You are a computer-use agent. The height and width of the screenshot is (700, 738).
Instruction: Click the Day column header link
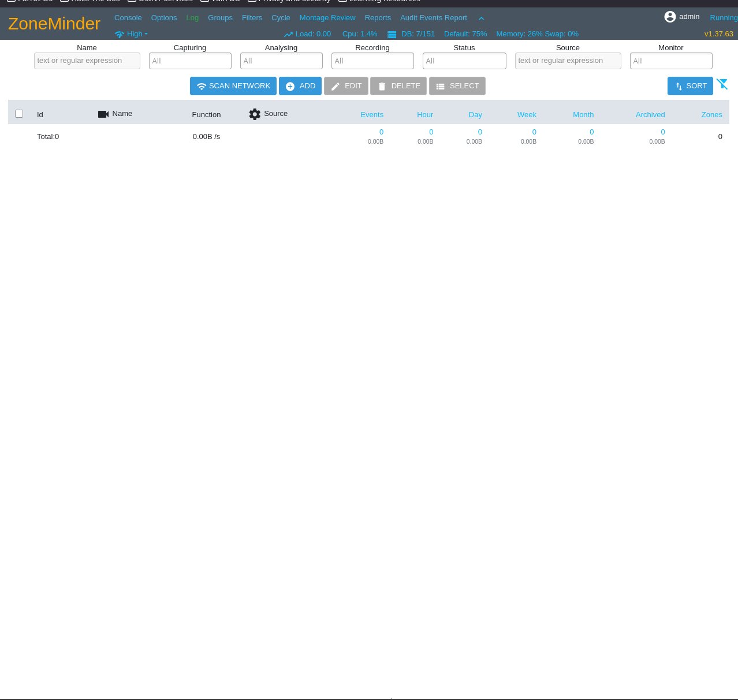click(475, 115)
